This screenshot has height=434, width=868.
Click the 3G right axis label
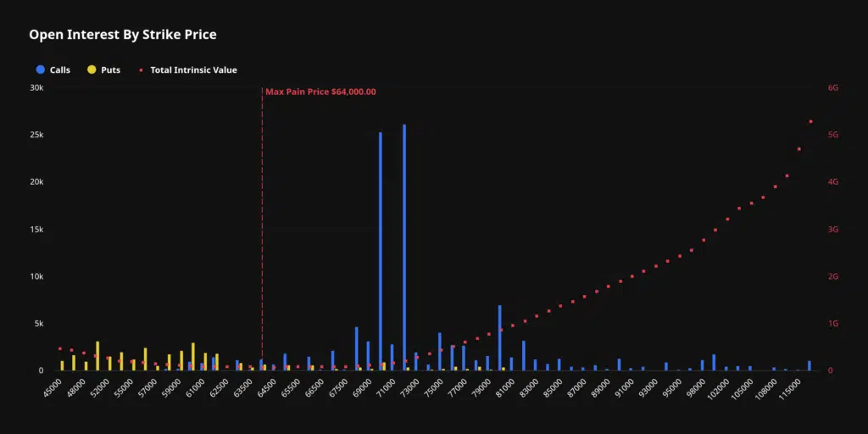pyautogui.click(x=833, y=229)
